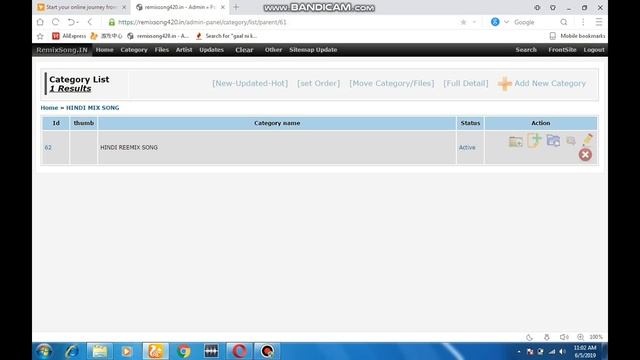The image size is (640, 360).
Task: Click the add file icon with green plus
Action: [x=534, y=140]
